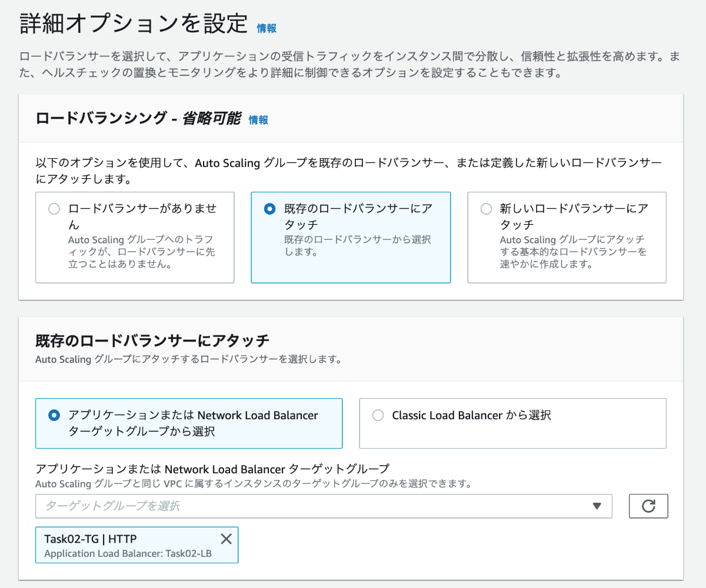The width and height of the screenshot is (706, 588).
Task: Select the 'ロードバランサーがありません' radio option
Action: 54,209
